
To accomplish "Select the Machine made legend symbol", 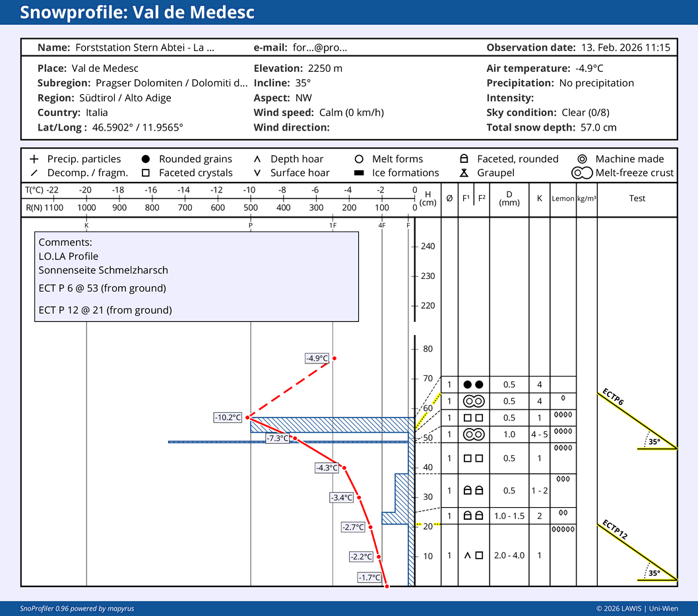I will 582,159.
